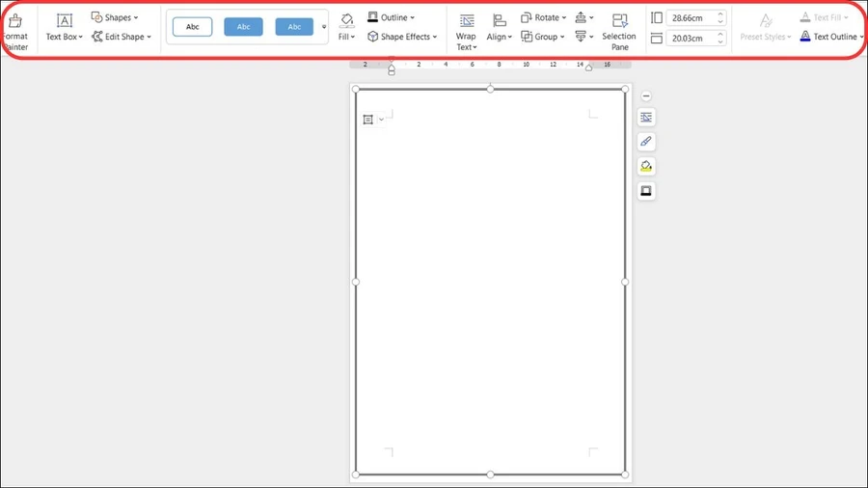The width and height of the screenshot is (868, 488).
Task: Click the bottom-middle handle of the shape
Action: click(x=491, y=474)
